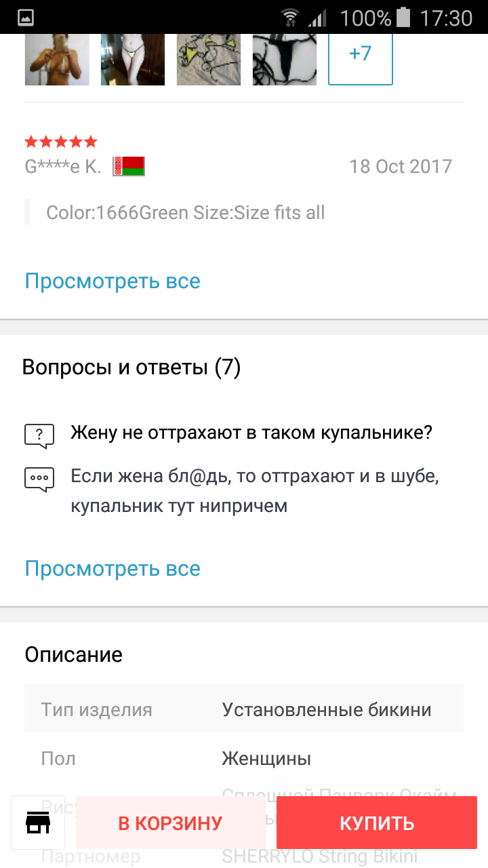Tap the question mark speech bubble icon

pyautogui.click(x=39, y=435)
